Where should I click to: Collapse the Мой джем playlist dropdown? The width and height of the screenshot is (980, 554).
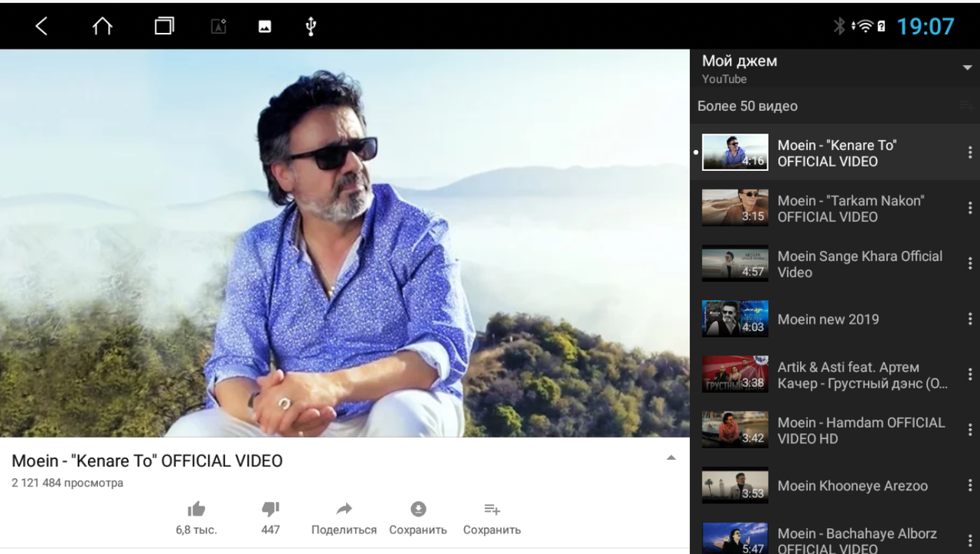coord(967,68)
